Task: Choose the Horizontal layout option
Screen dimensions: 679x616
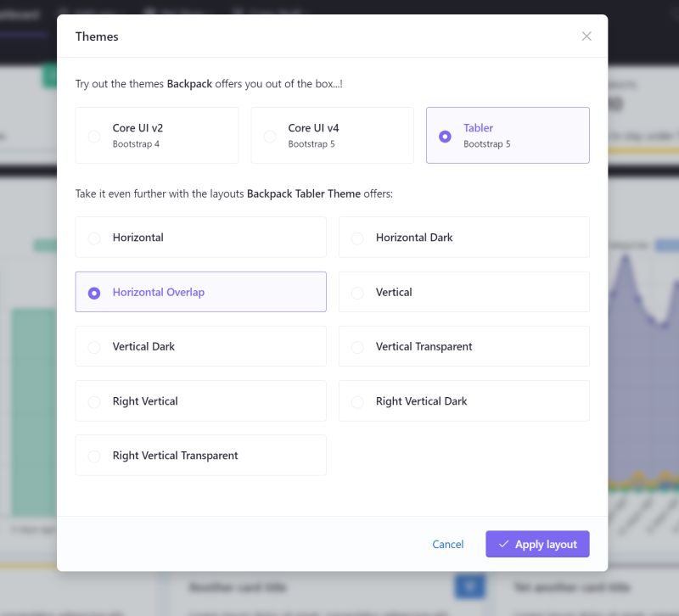Action: click(94, 238)
